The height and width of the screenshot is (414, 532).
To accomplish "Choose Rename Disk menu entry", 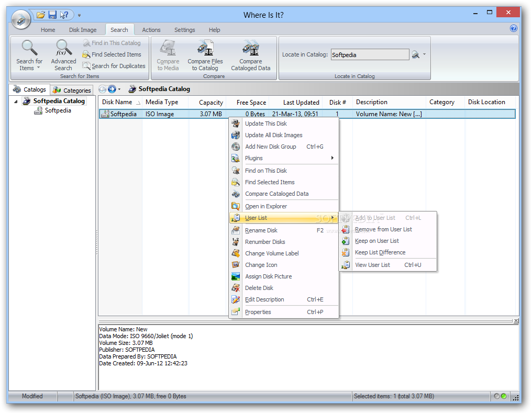I will coord(284,230).
